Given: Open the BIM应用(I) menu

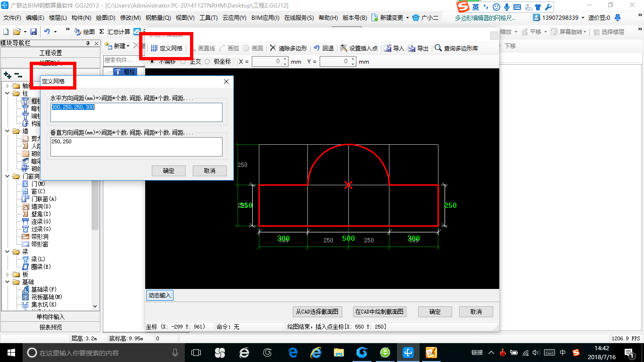Looking at the screenshot, I should (x=265, y=17).
